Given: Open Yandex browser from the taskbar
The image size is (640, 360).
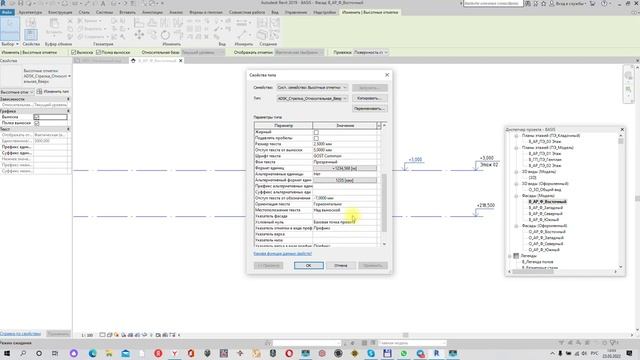Looking at the screenshot, I should coord(175,353).
